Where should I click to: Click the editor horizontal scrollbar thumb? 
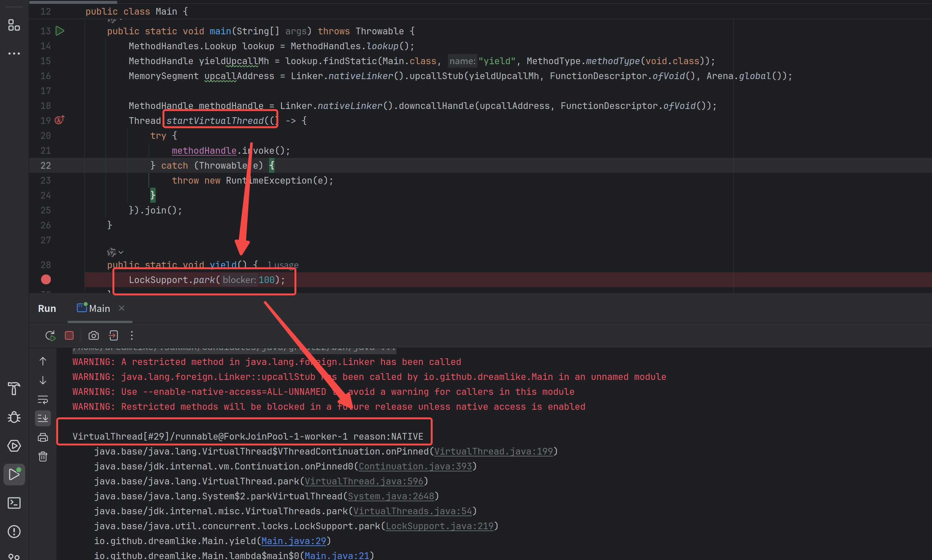(x=73, y=2)
